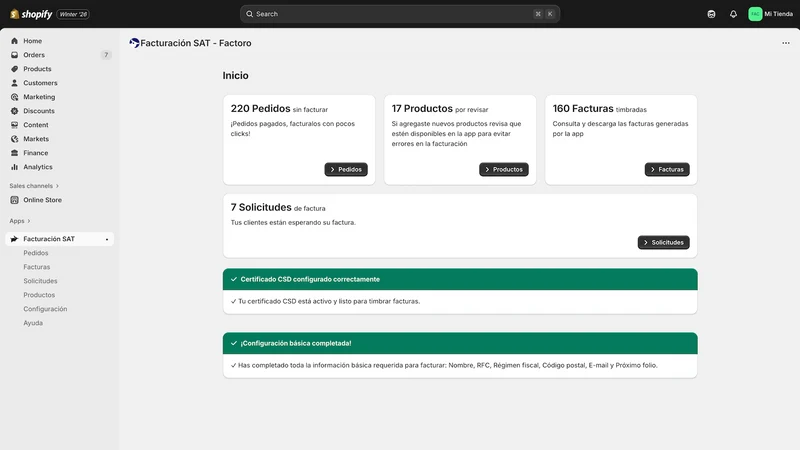Click the Factoro app logo in page header
The image size is (800, 450).
point(134,43)
